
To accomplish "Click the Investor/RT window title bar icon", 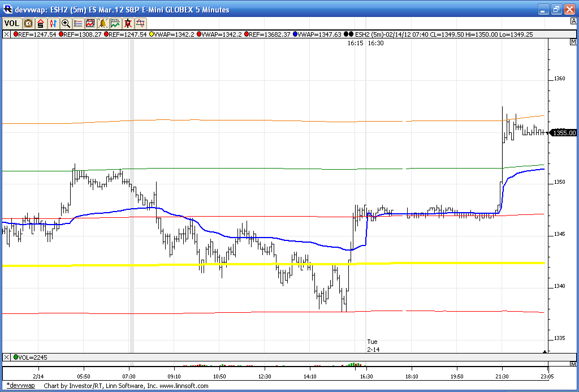I will pos(8,9).
